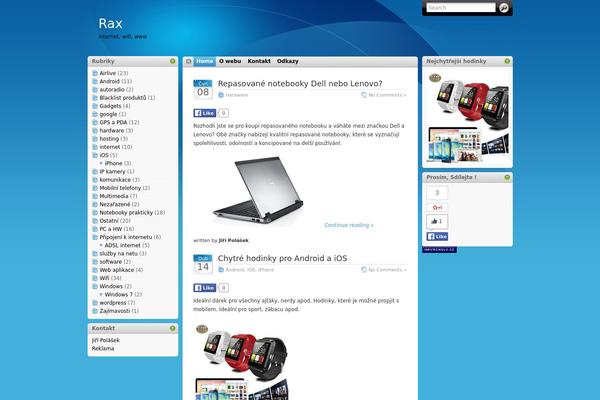The width and height of the screenshot is (600, 400).
Task: Open the hosting category
Action: coord(109,139)
